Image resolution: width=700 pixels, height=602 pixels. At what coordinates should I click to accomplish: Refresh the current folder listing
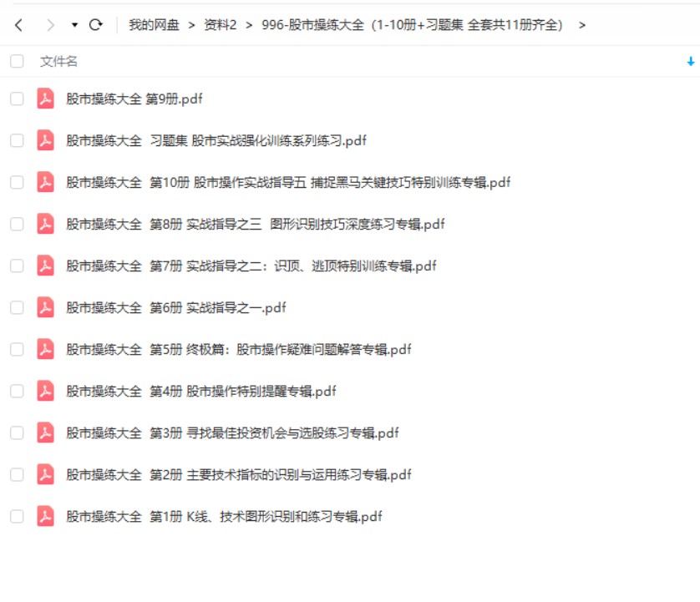[x=95, y=24]
